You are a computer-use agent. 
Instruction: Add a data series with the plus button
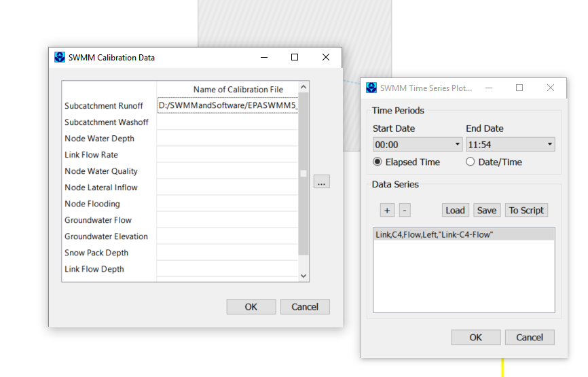(x=387, y=210)
